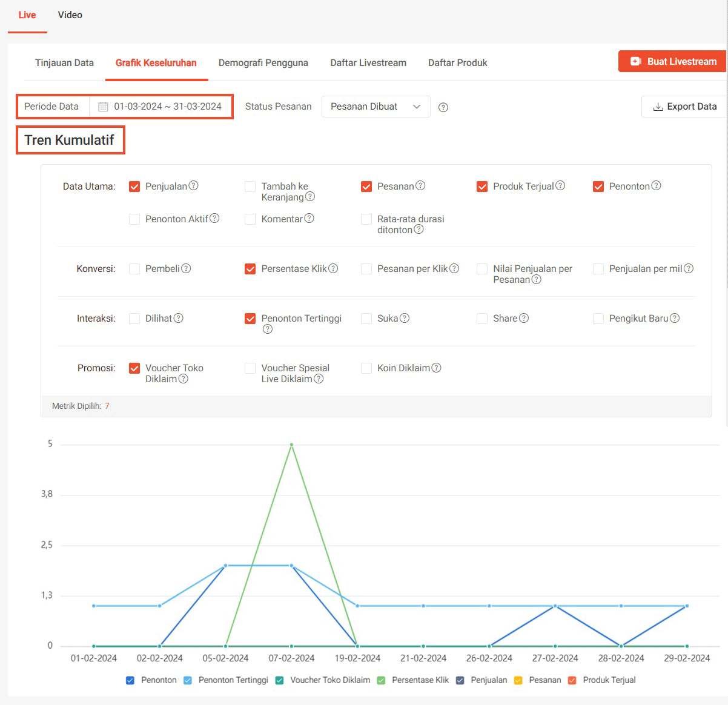Switch to the Demografi Pengguna tab
Screen dimensions: 728x705
263,63
